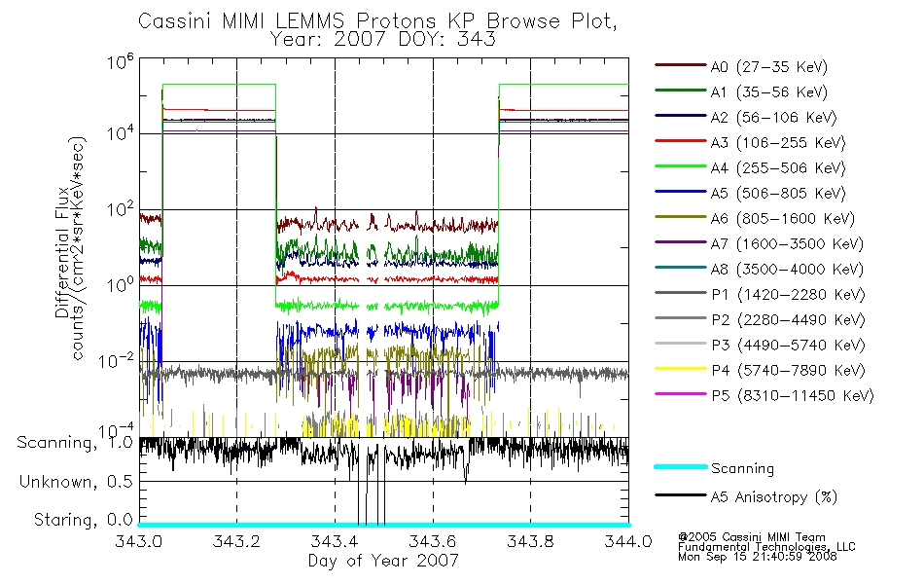
Task: Click the 343.8 x-axis tick label
Action: point(530,541)
